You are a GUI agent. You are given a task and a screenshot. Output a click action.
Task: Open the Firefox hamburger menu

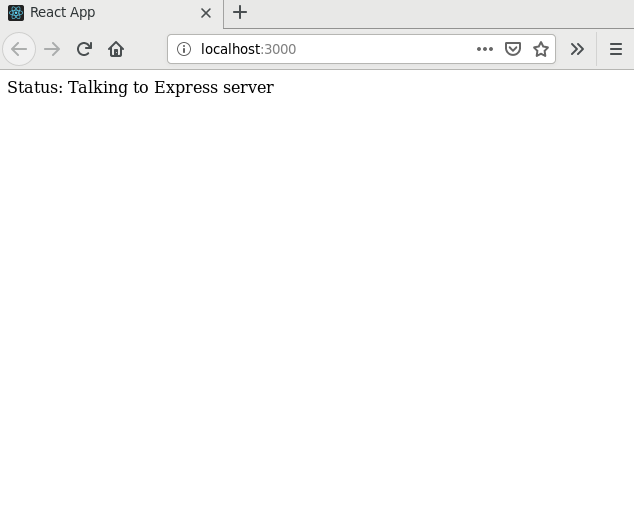616,49
